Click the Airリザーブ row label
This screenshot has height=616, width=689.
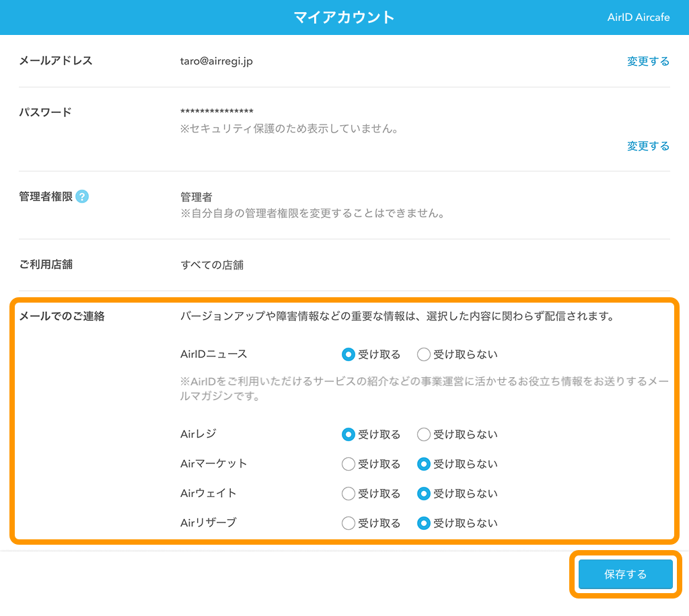tap(209, 523)
